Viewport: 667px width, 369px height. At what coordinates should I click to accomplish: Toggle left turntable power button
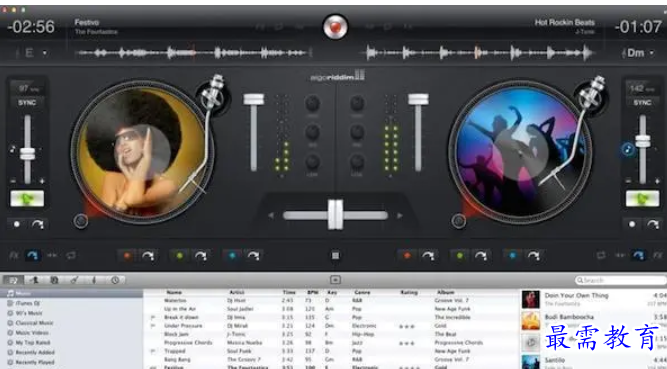point(80,221)
